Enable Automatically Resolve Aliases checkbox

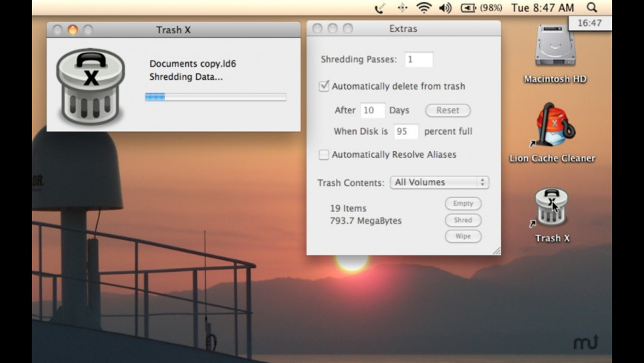click(x=324, y=155)
